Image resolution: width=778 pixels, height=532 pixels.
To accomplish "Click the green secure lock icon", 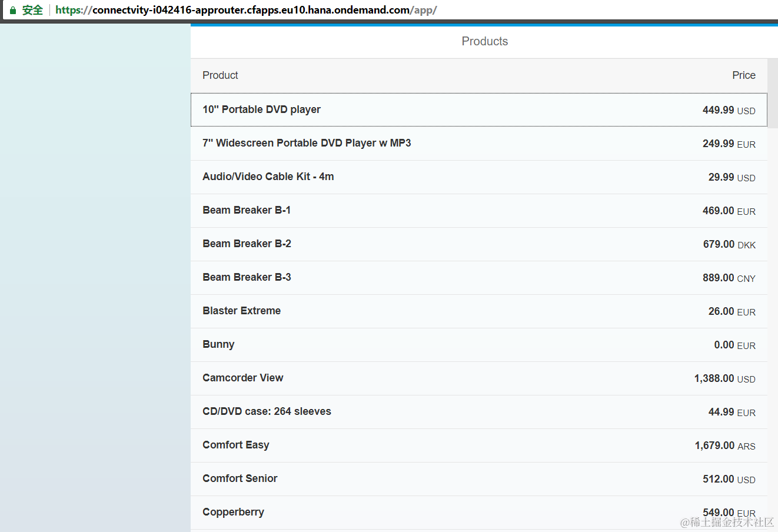I will [x=13, y=10].
